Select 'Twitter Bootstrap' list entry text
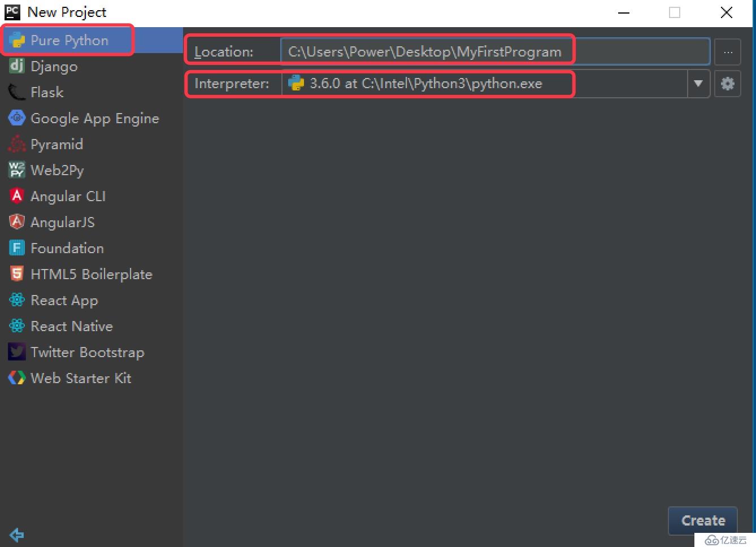 tap(88, 353)
